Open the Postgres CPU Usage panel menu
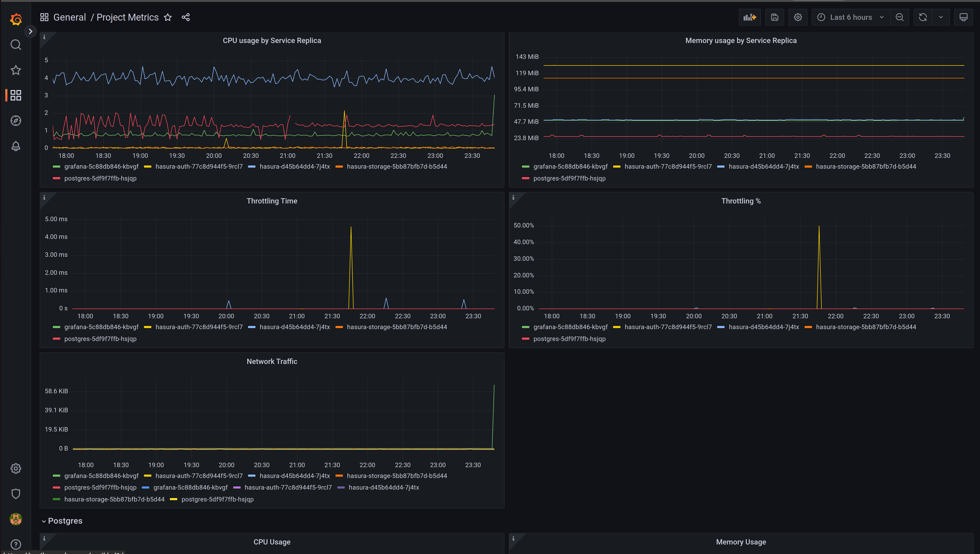 pyautogui.click(x=272, y=542)
